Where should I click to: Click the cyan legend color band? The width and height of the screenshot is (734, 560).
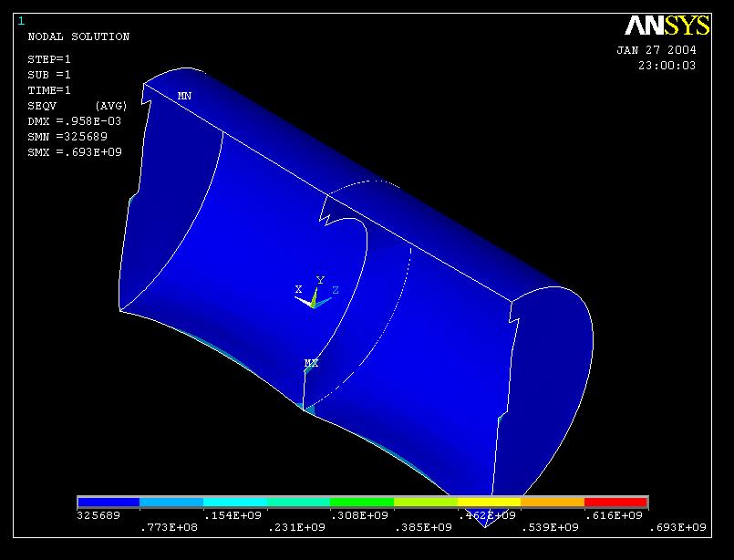(235, 502)
